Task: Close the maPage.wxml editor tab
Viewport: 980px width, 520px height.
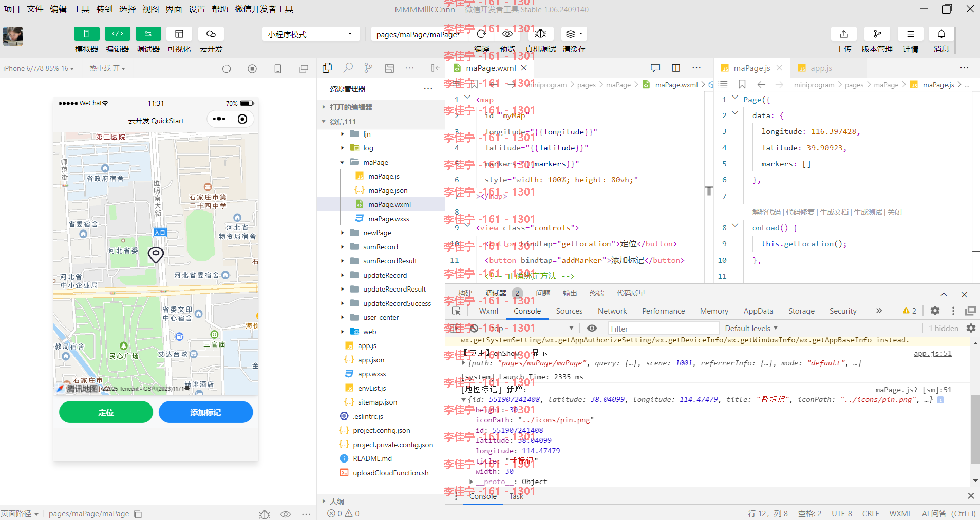Action: pyautogui.click(x=524, y=68)
